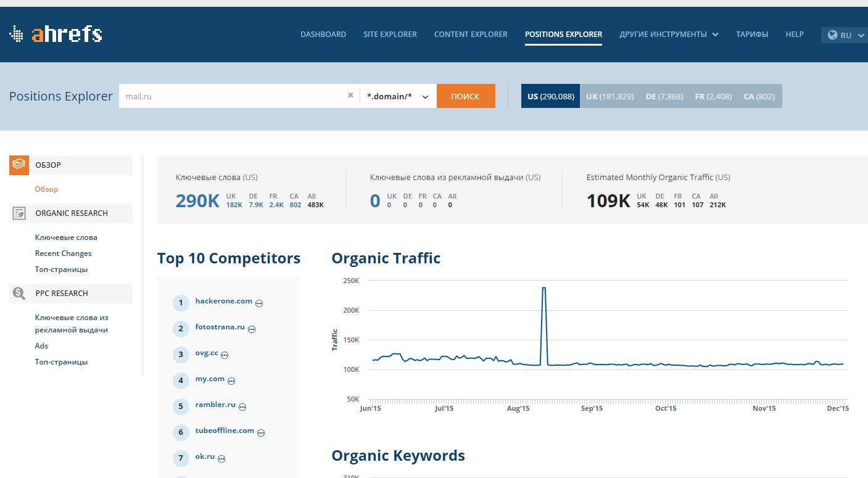Click the Обзор stacked layers icon

pos(19,165)
